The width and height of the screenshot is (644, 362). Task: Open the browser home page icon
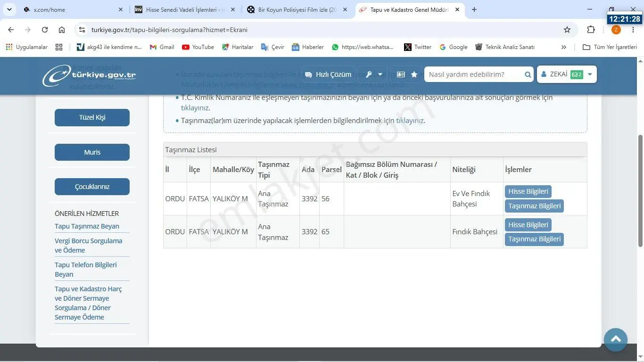pos(62,30)
